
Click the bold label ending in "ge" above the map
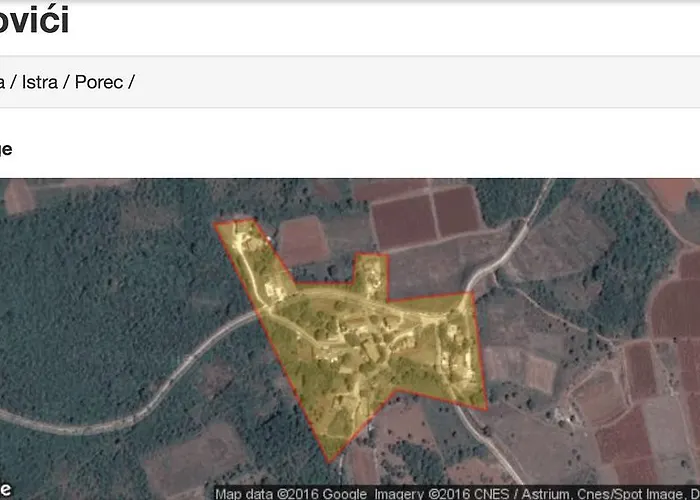pyautogui.click(x=5, y=149)
